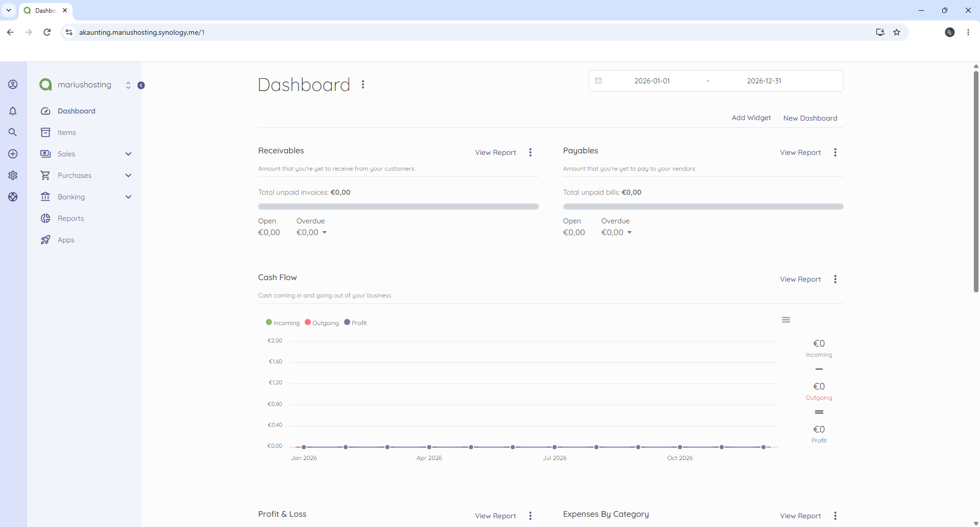This screenshot has width=980, height=527.
Task: Open the settings gear in left rail
Action: point(13,175)
